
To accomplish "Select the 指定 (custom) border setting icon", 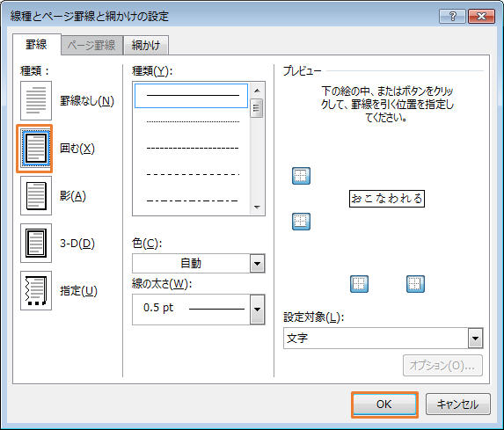I will [x=36, y=290].
